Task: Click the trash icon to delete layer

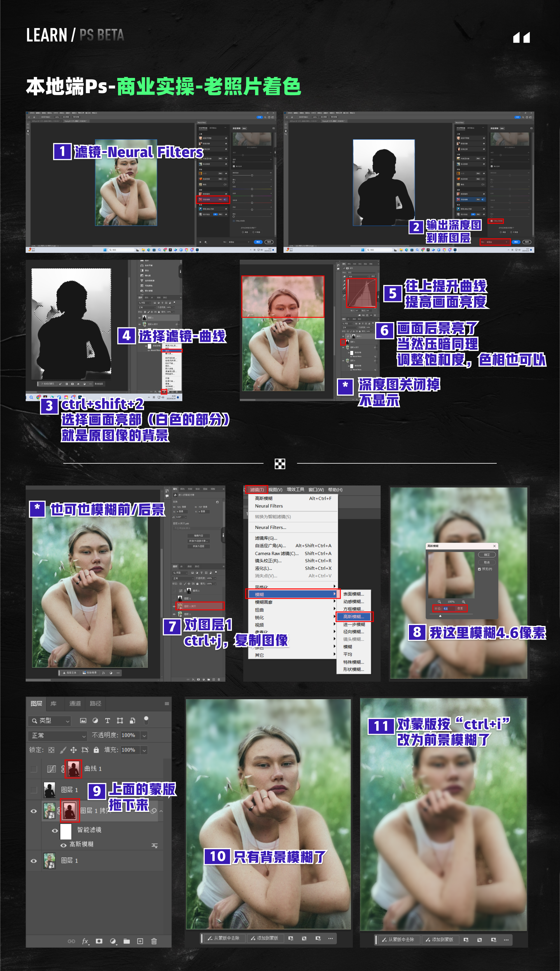Action: 154,942
